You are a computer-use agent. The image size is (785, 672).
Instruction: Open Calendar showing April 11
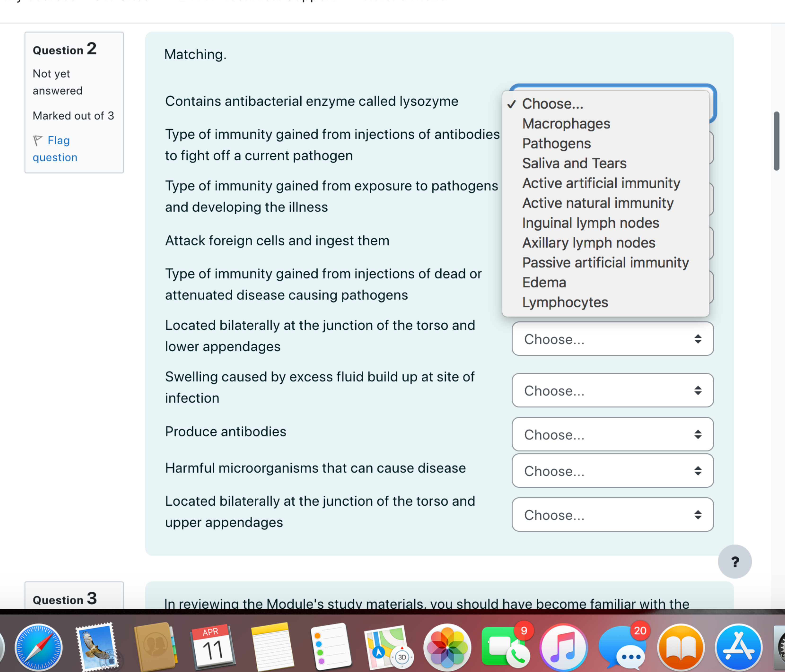213,647
